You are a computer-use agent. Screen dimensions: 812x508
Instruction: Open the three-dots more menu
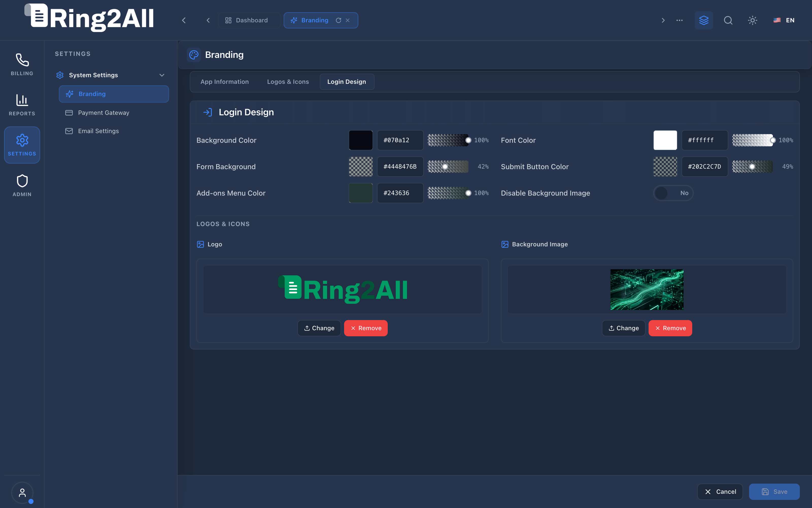coord(680,20)
